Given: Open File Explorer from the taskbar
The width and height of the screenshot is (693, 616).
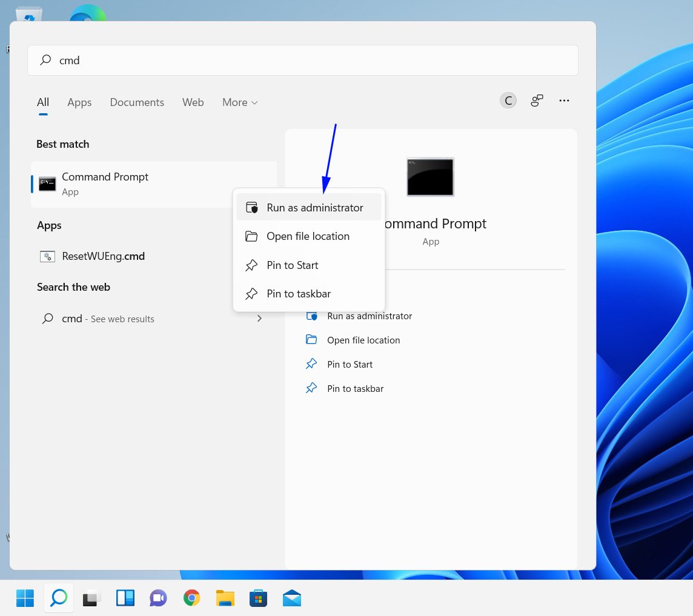Looking at the screenshot, I should [x=225, y=598].
